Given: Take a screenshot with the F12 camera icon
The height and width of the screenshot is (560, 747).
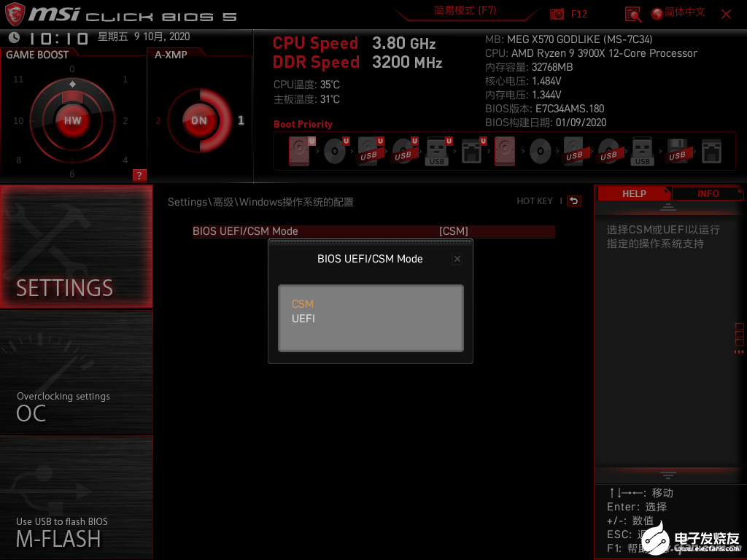Looking at the screenshot, I should tap(557, 14).
